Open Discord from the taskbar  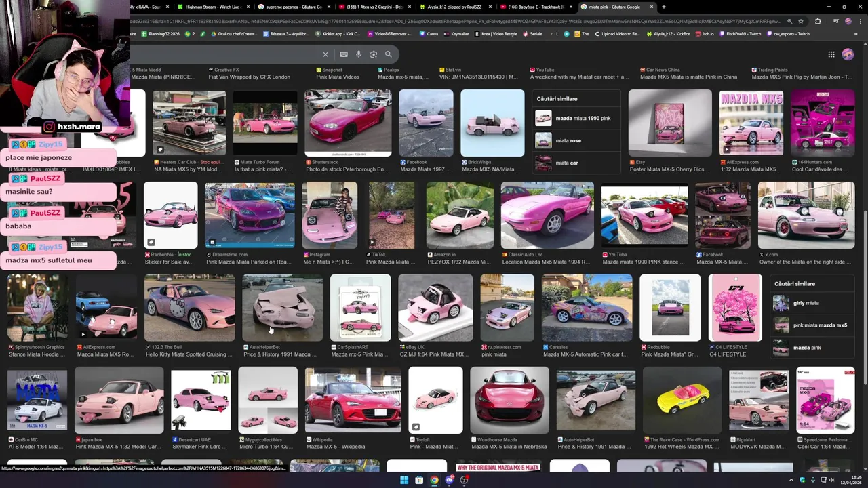coord(449,480)
